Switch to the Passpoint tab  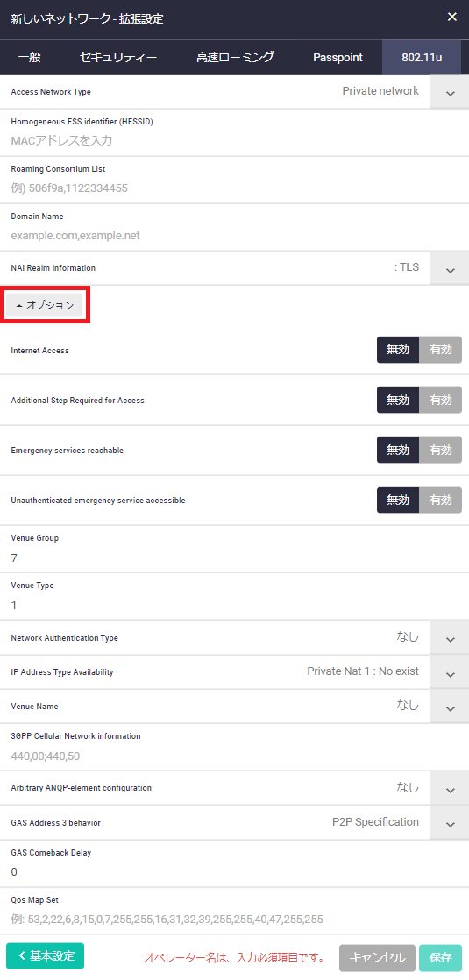338,58
